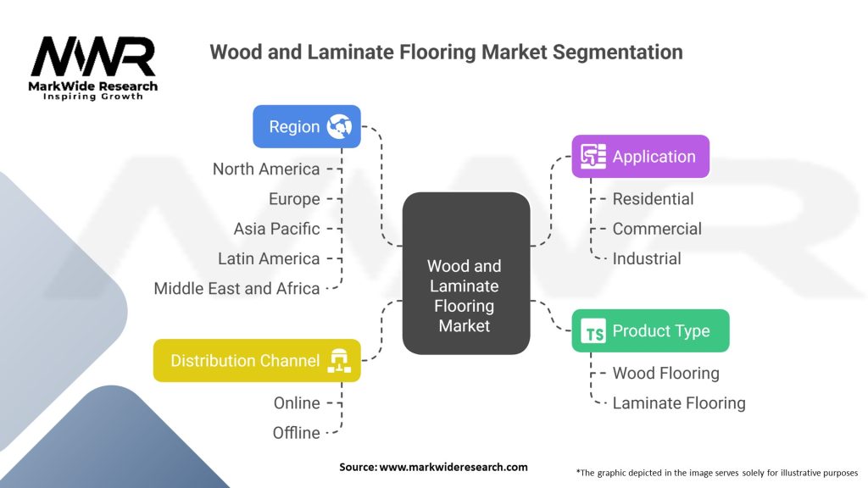Click the Middle East and Africa entry
Screen dimensions: 868x488
coord(237,288)
